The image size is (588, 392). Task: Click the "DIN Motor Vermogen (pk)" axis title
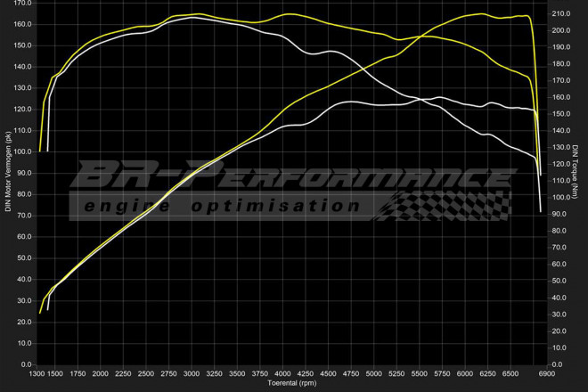point(8,171)
